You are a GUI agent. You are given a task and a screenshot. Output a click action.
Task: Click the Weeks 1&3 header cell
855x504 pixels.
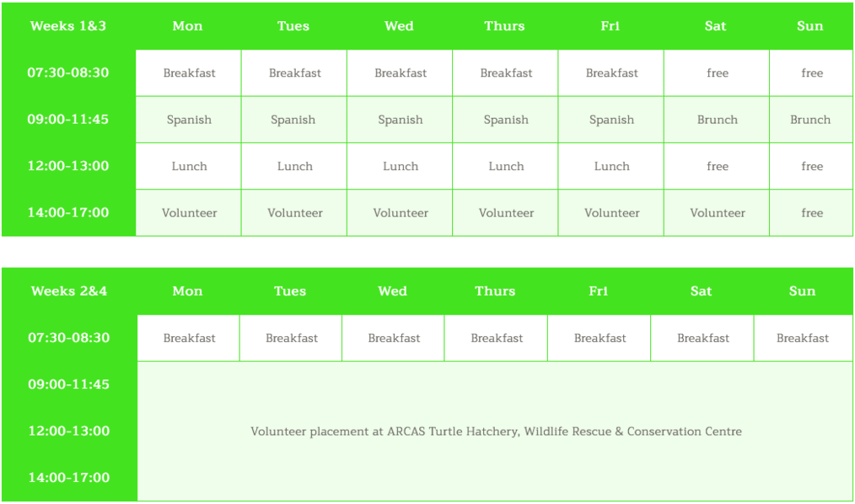(68, 26)
